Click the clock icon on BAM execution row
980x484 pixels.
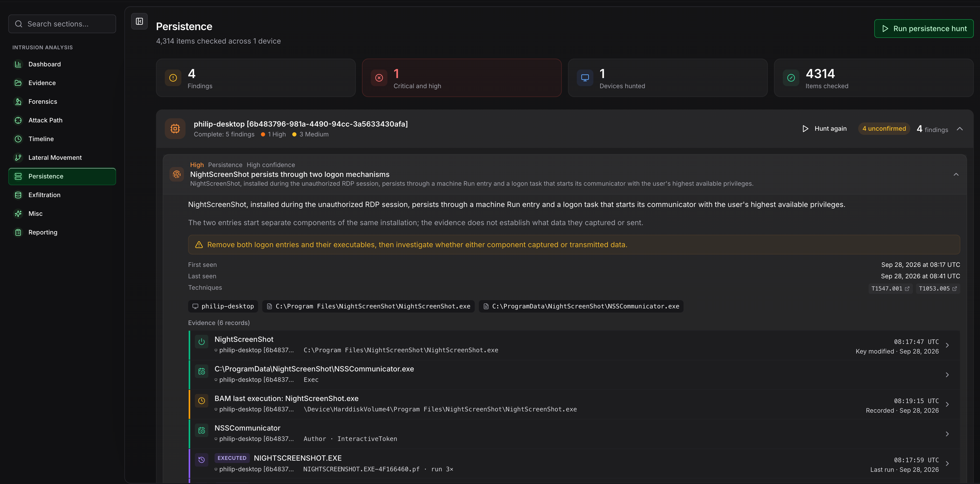(202, 401)
